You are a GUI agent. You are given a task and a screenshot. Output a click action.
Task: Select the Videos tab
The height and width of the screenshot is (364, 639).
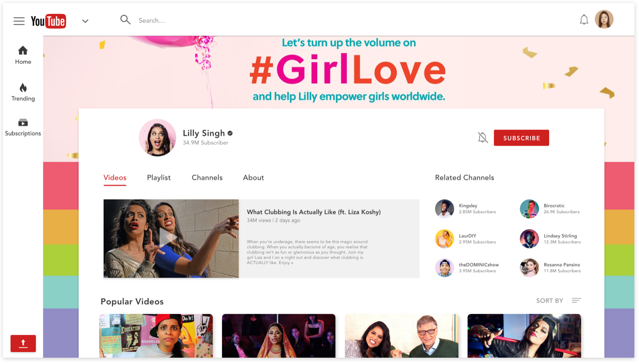point(115,177)
